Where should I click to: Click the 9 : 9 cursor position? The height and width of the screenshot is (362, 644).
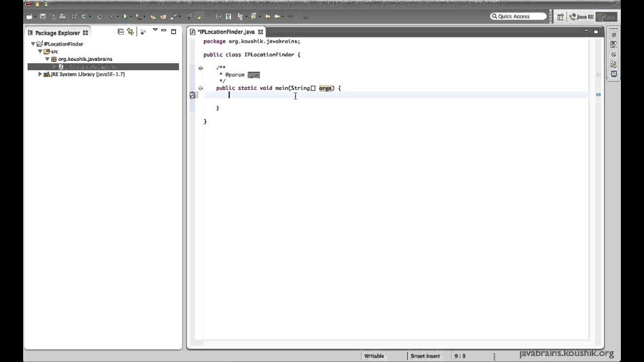tap(460, 356)
